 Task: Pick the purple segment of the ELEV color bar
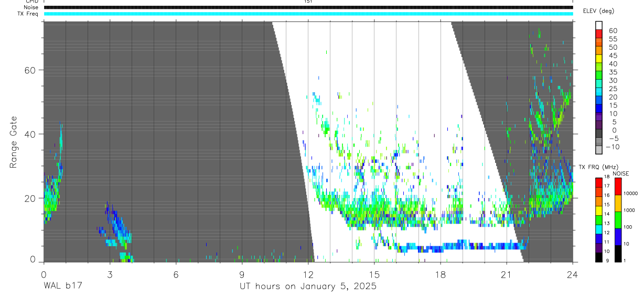pyautogui.click(x=599, y=116)
